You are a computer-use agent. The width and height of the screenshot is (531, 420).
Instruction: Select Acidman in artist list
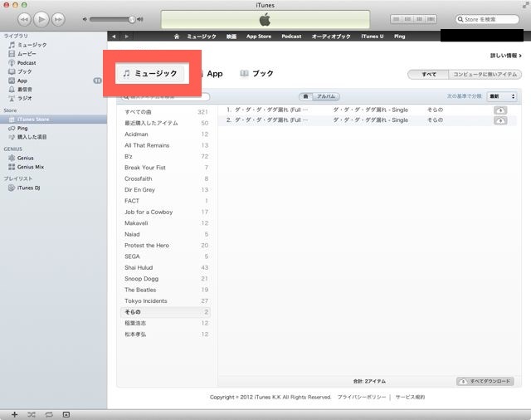(165, 134)
